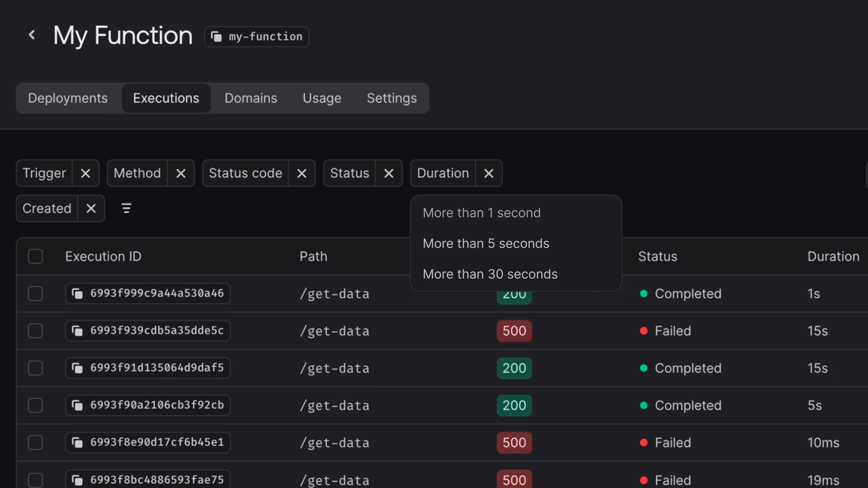Select More than 30 seconds option
The height and width of the screenshot is (488, 868).
pos(490,274)
